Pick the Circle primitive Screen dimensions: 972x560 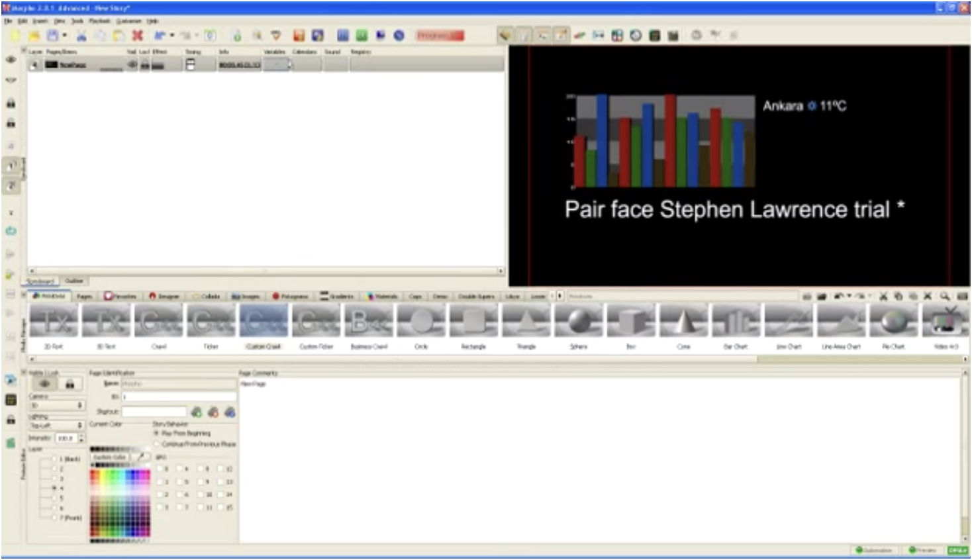tap(421, 327)
